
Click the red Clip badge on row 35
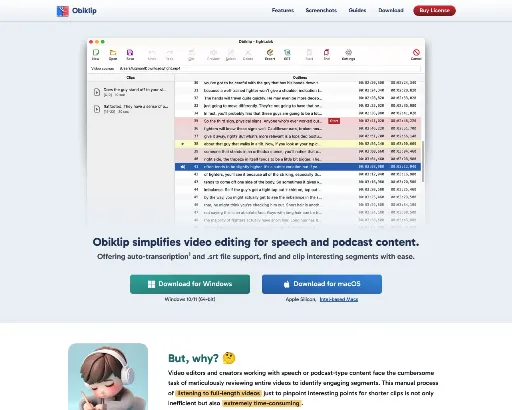(x=334, y=121)
